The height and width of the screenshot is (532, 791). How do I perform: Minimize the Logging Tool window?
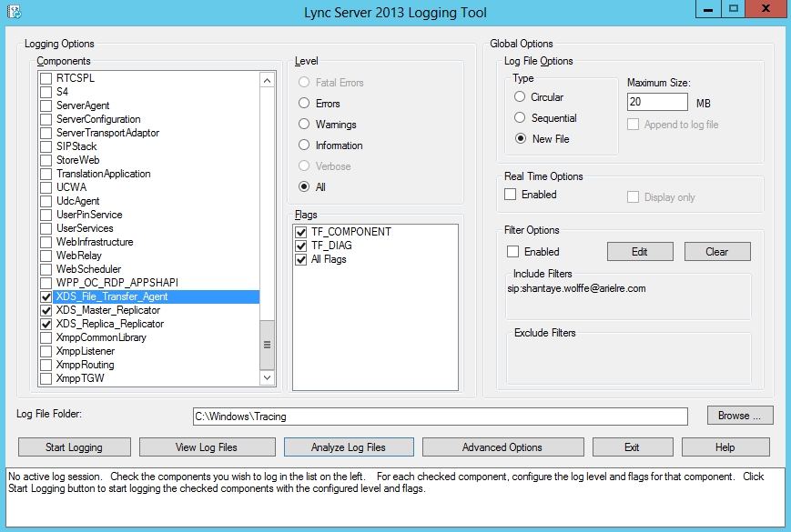[708, 9]
